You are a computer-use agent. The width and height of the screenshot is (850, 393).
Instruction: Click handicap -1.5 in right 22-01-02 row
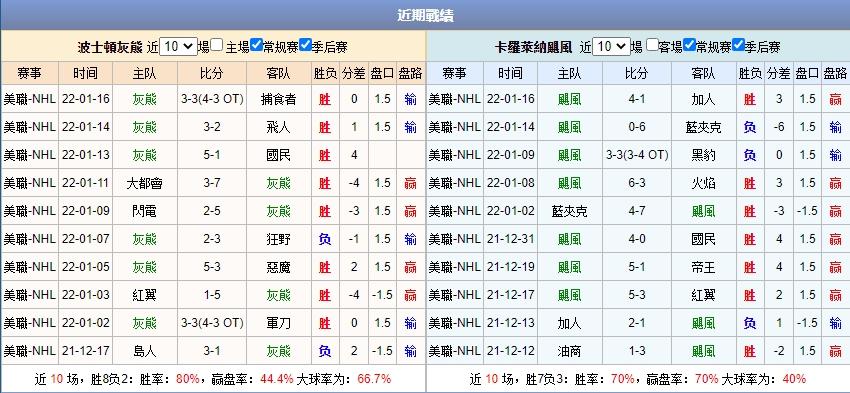point(807,211)
